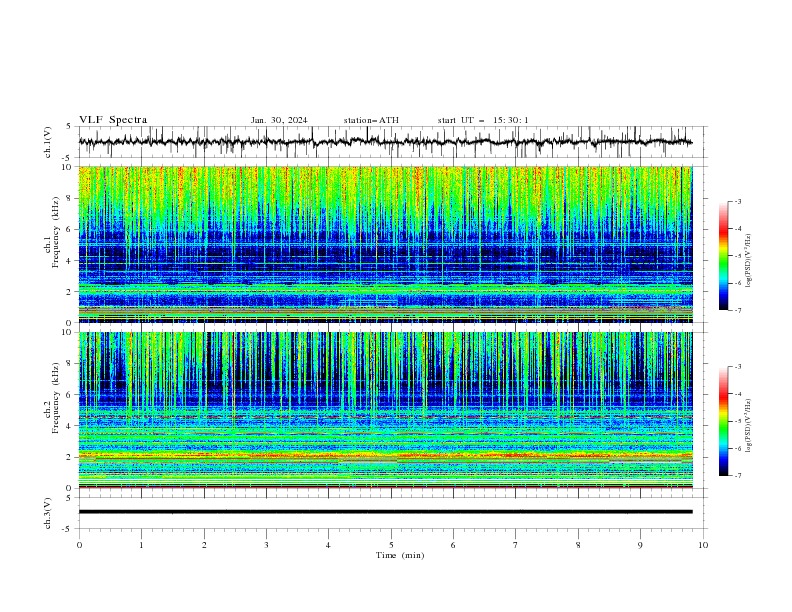Select the "ch.3(V)" axis label
792x612 pixels.
(x=48, y=513)
